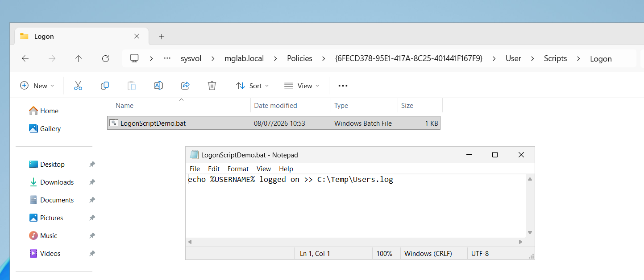Click the Rename icon in toolbar
644x280 pixels.
pyautogui.click(x=158, y=86)
